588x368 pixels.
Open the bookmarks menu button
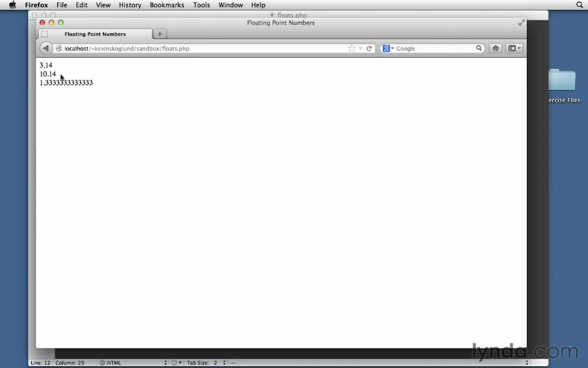514,48
